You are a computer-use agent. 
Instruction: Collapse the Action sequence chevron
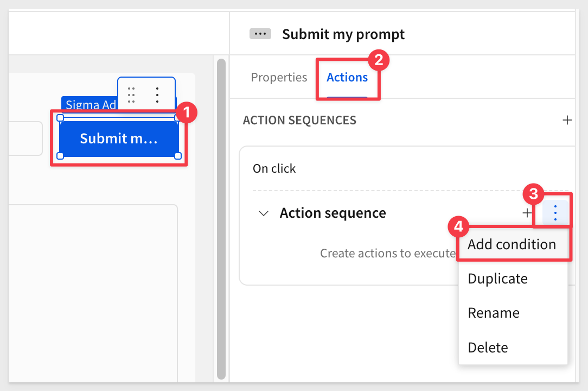pos(264,213)
